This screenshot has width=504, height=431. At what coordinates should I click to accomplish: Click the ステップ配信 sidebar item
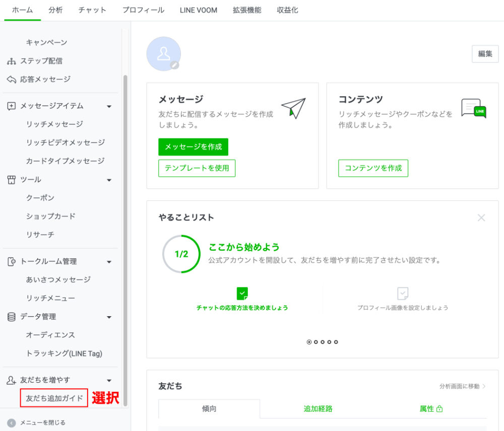tap(41, 61)
